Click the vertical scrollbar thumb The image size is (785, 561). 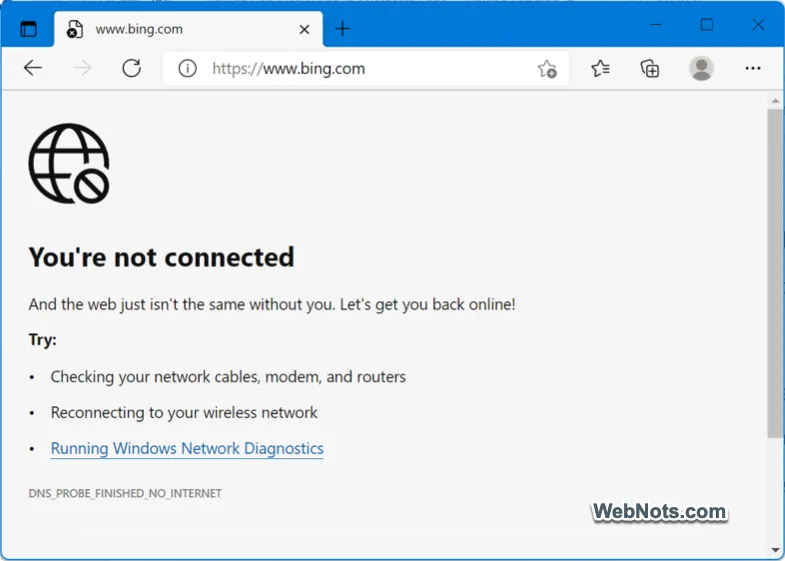[775, 273]
